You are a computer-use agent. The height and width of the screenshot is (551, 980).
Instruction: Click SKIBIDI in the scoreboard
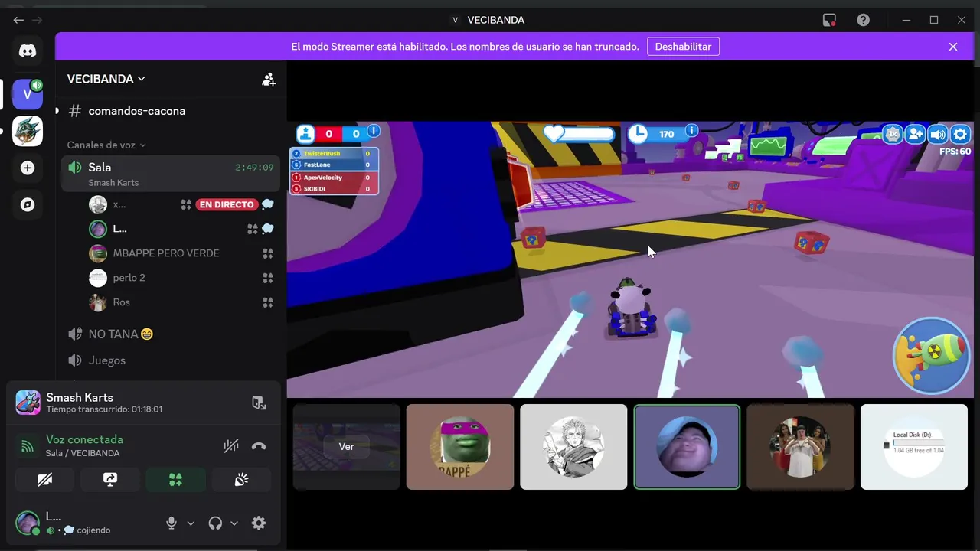(314, 189)
